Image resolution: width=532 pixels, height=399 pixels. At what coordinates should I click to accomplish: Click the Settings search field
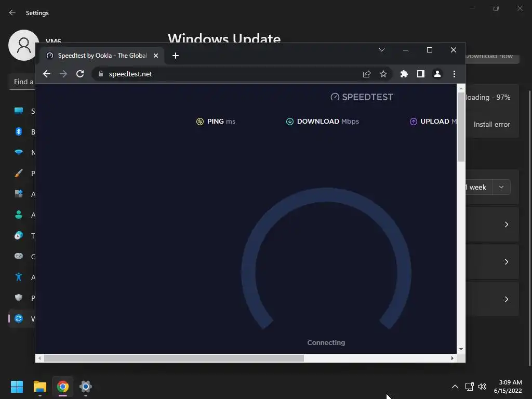click(22, 82)
